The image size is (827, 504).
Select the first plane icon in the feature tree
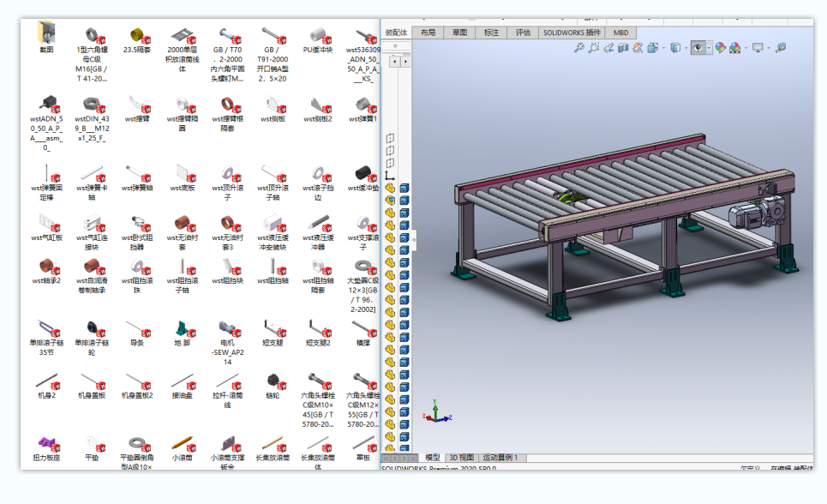(x=390, y=138)
